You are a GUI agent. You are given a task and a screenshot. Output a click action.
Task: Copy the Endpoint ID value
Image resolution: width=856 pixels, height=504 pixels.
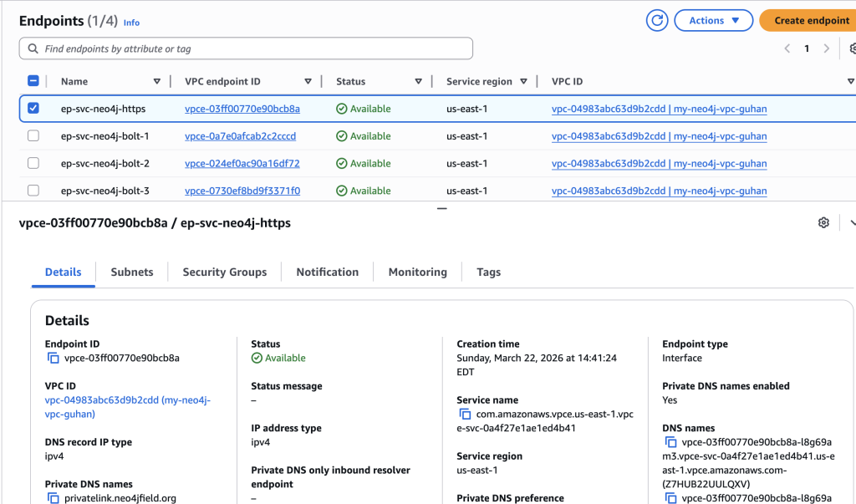(53, 359)
